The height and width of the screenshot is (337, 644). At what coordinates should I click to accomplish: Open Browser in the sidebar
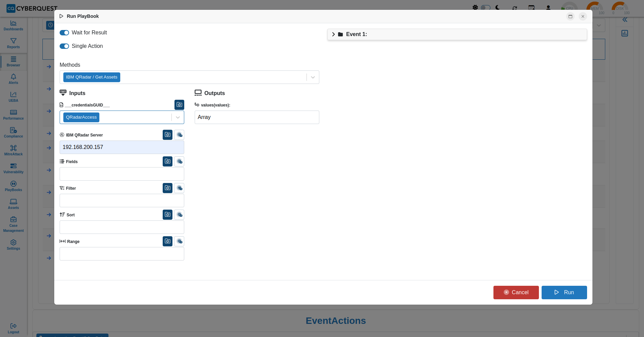coord(13,62)
